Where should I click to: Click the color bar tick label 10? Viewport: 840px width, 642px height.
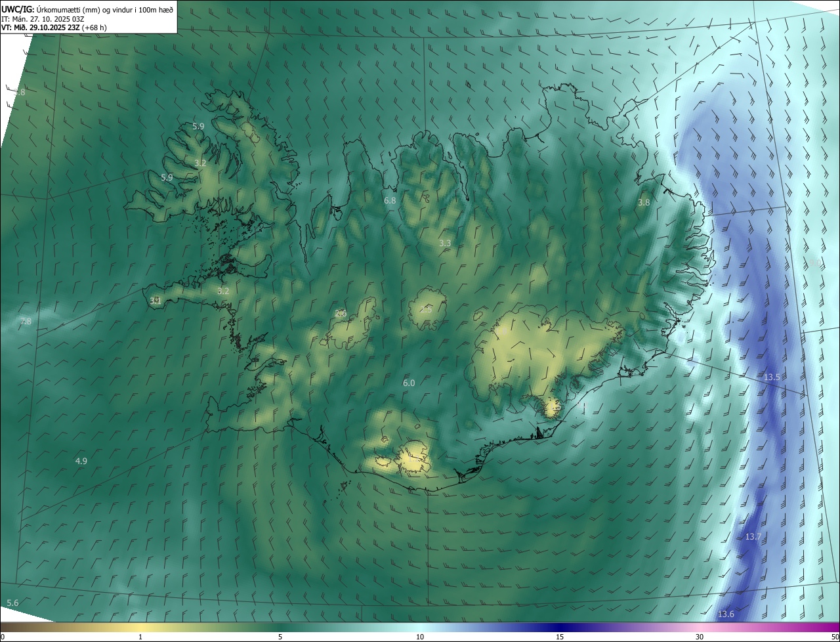coord(420,637)
